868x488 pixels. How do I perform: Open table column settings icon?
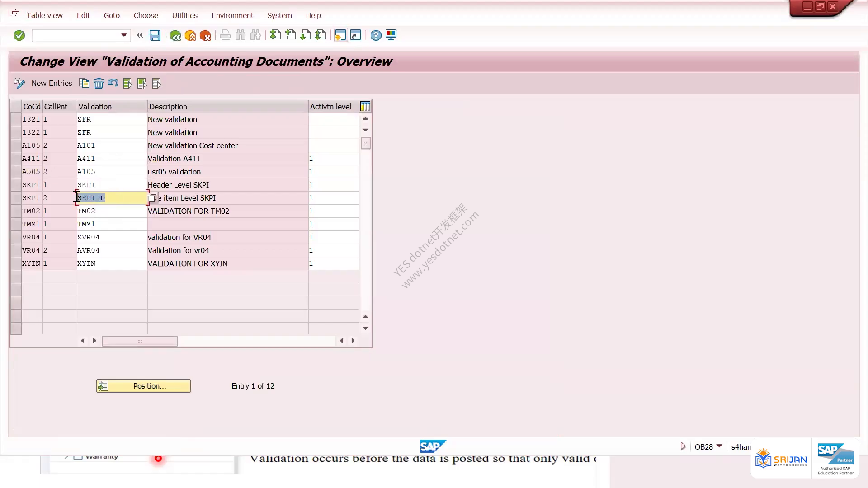(365, 107)
